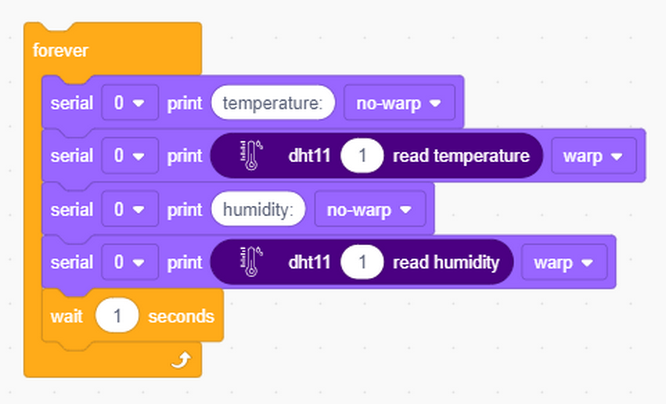Edit the wait seconds value field

pyautogui.click(x=117, y=316)
